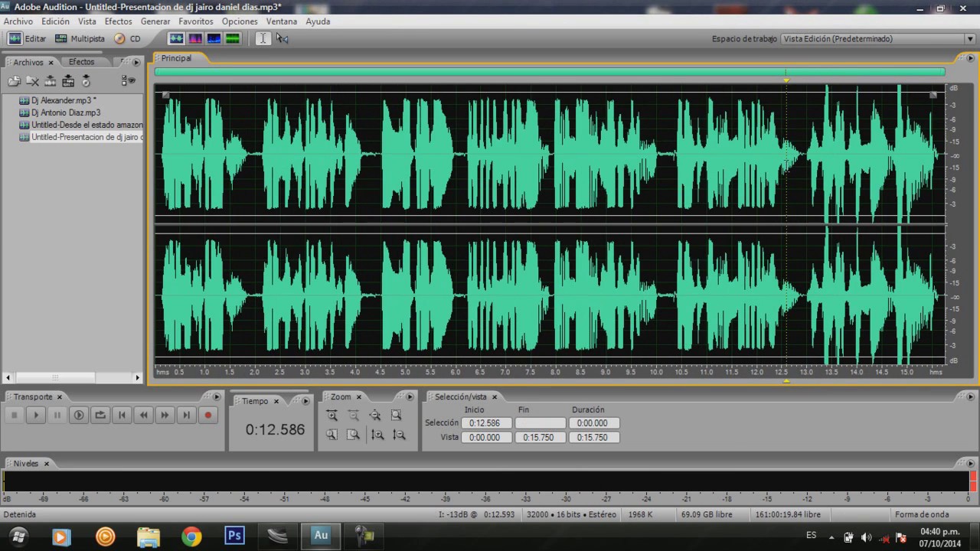Click the Play transport button
This screenshot has height=551, width=980.
coord(35,415)
